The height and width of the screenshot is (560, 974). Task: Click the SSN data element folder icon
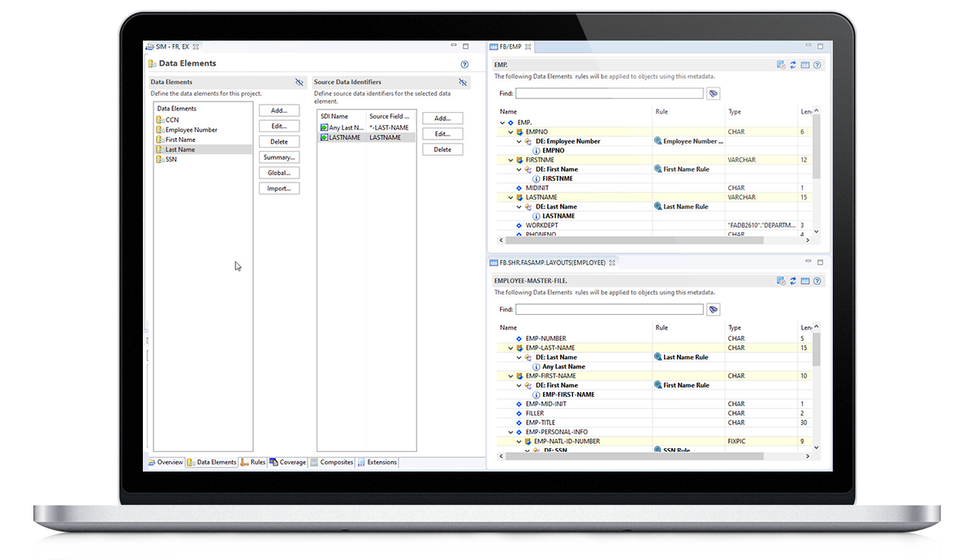pos(160,160)
